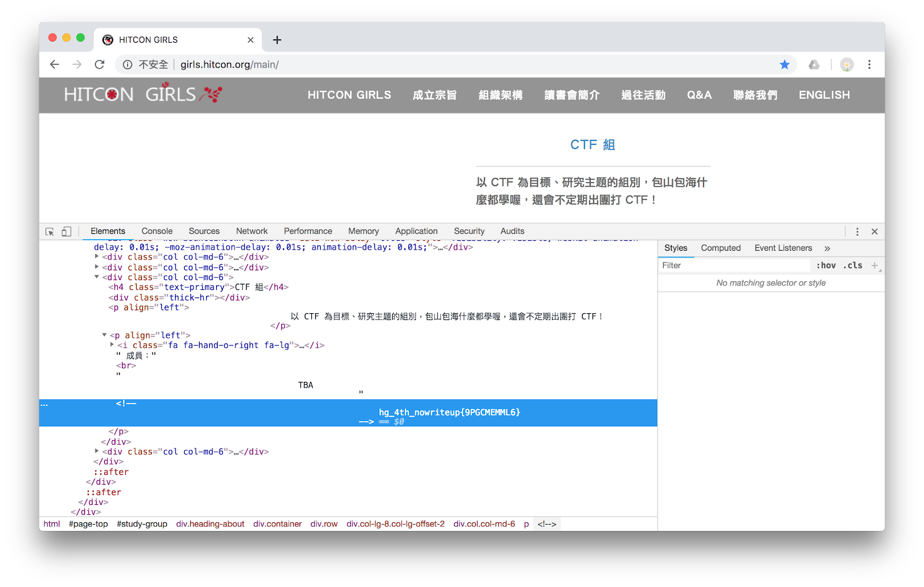Image resolution: width=924 pixels, height=587 pixels.
Task: Click the site info icon beside 不安全
Action: (128, 65)
